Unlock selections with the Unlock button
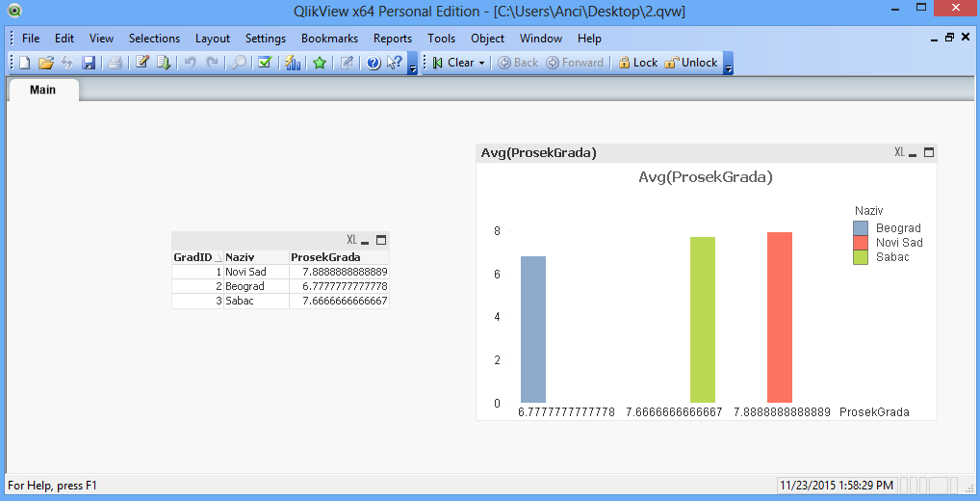The height and width of the screenshot is (501, 980). pos(691,63)
